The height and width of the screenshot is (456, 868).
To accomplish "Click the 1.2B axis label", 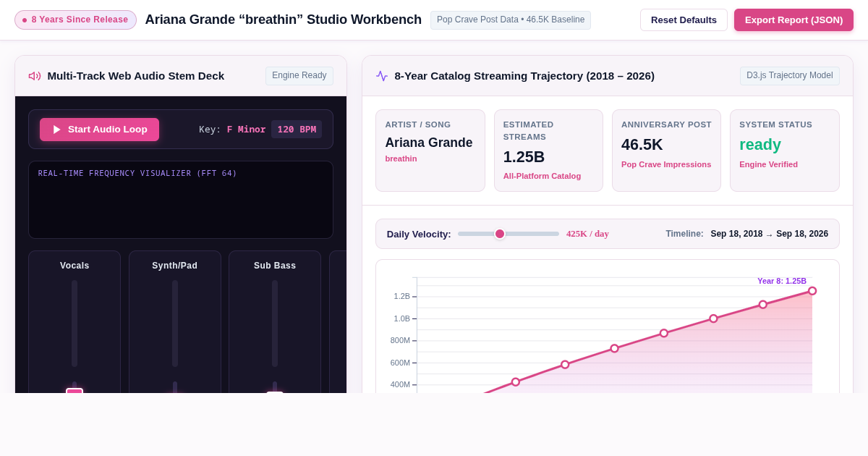I will pos(401,296).
